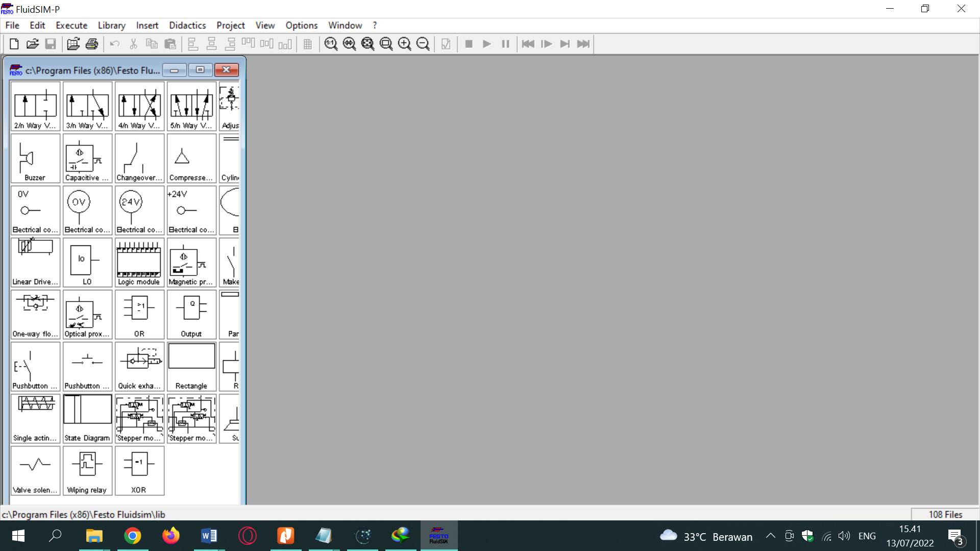Select the 5/n Way Valve component
The height and width of the screenshot is (551, 980).
click(x=191, y=106)
